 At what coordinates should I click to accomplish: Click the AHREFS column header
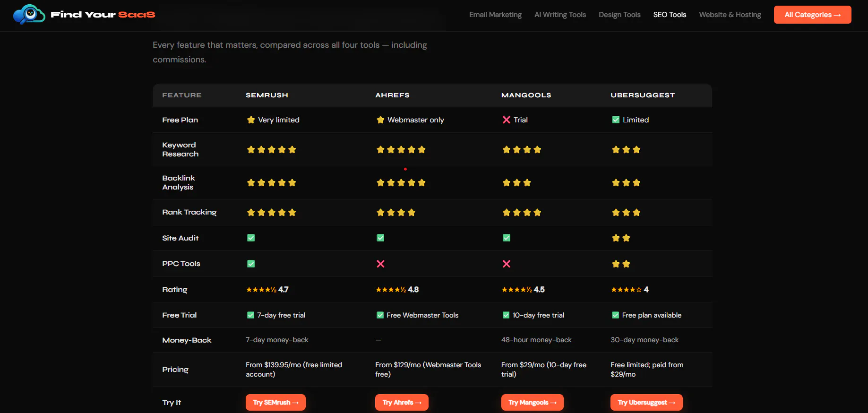point(392,95)
